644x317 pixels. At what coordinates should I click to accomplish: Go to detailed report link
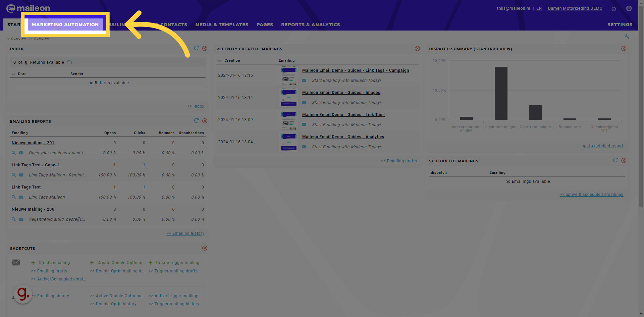[603, 146]
